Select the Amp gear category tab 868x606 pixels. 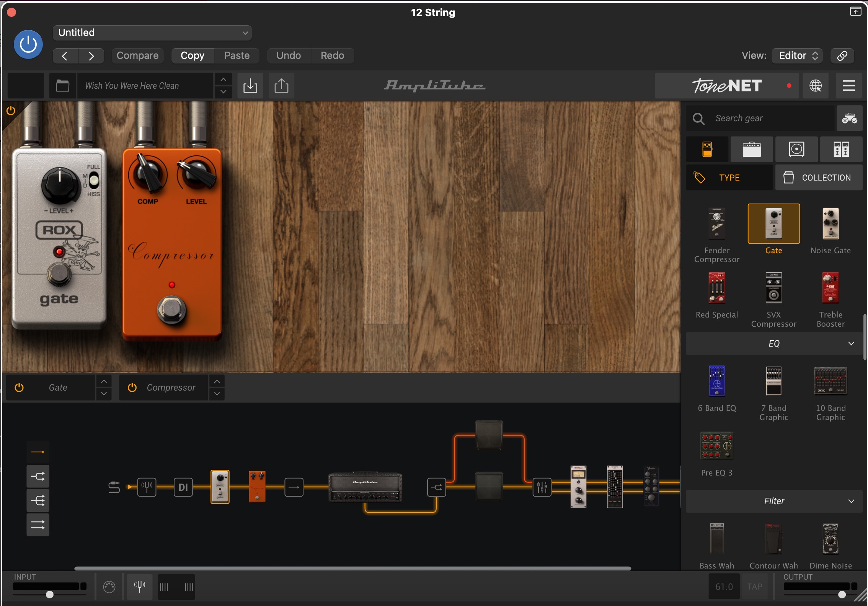click(752, 149)
